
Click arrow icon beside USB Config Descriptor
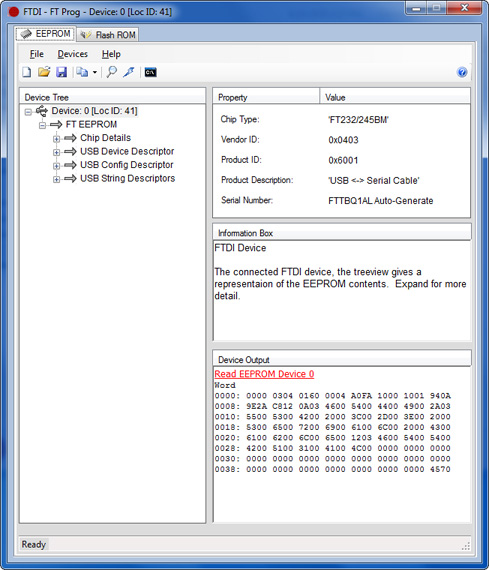coord(70,165)
